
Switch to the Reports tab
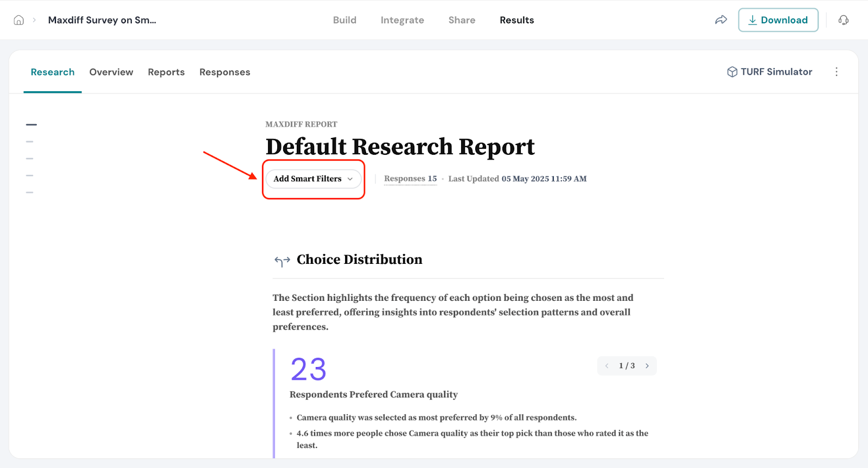(166, 72)
